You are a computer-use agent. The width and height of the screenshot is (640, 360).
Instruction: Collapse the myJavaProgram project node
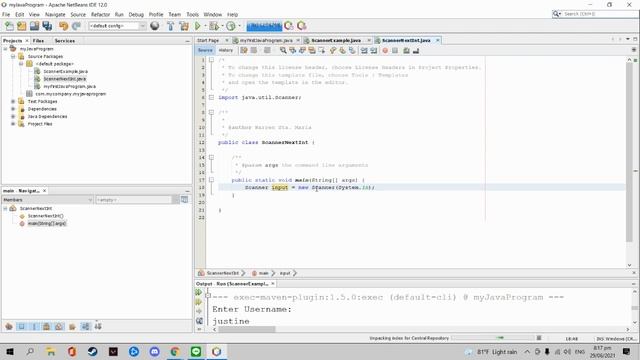pyautogui.click(x=5, y=49)
